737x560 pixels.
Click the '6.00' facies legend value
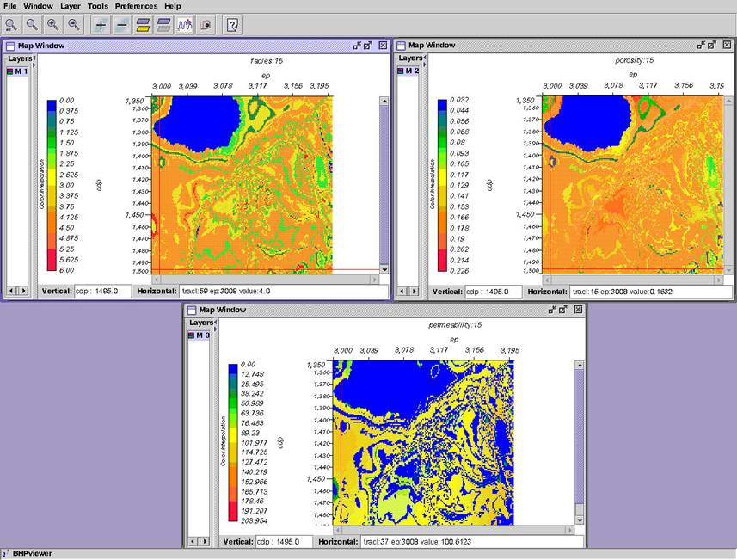pyautogui.click(x=67, y=270)
